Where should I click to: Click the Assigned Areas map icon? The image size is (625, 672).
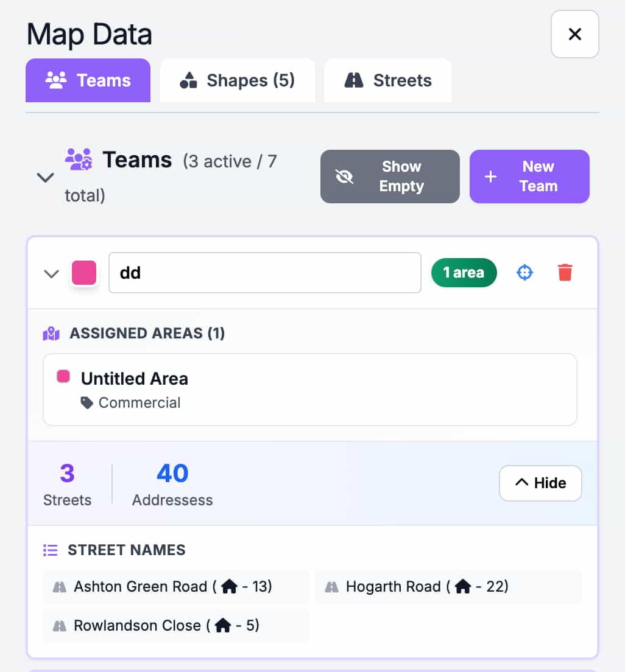click(51, 334)
